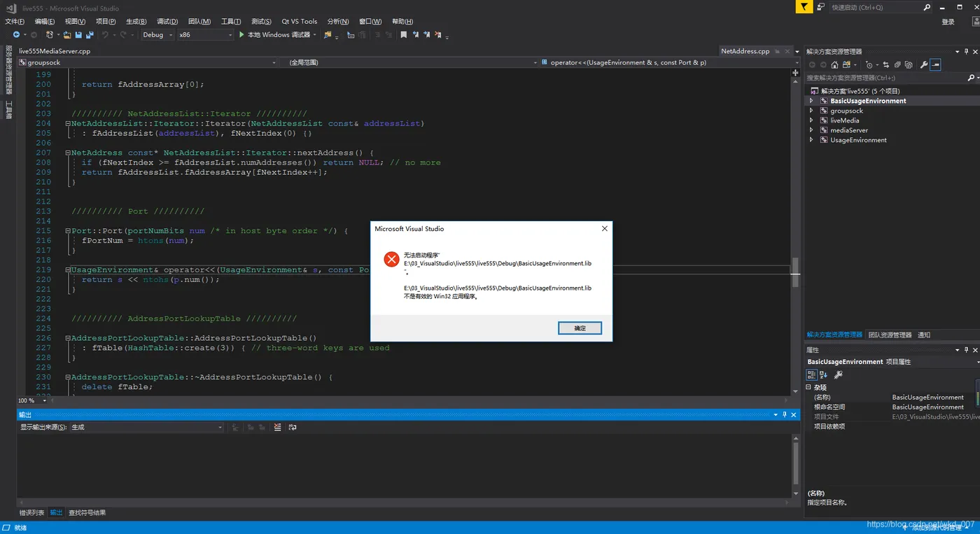Collapse all in Solution Explorer toolbar
Image resolution: width=980 pixels, height=534 pixels.
(x=897, y=64)
